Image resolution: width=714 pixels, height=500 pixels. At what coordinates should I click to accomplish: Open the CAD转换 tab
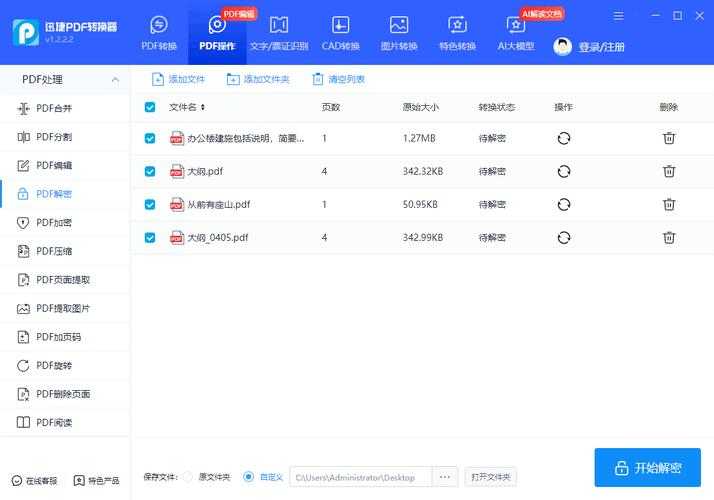pyautogui.click(x=340, y=33)
